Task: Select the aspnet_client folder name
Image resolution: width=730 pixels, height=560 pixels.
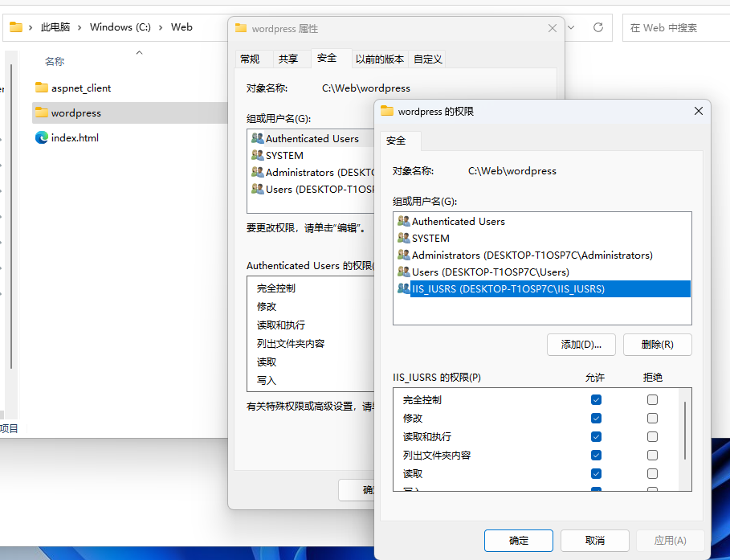Action: click(x=81, y=88)
